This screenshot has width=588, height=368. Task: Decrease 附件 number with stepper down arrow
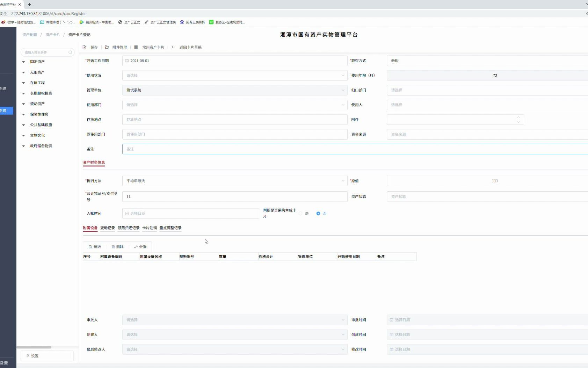(x=518, y=122)
